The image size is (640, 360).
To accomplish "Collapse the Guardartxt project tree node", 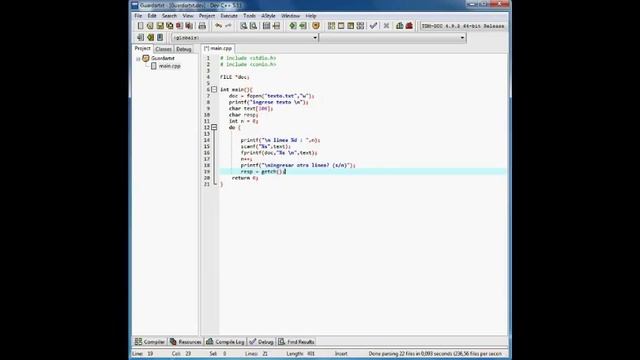I will point(138,59).
